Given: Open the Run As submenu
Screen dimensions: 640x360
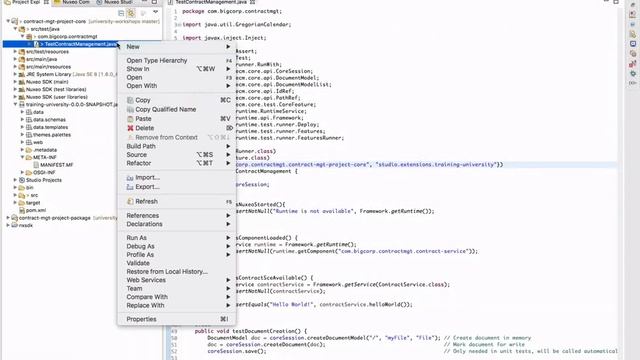Looking at the screenshot, I should point(177,238).
